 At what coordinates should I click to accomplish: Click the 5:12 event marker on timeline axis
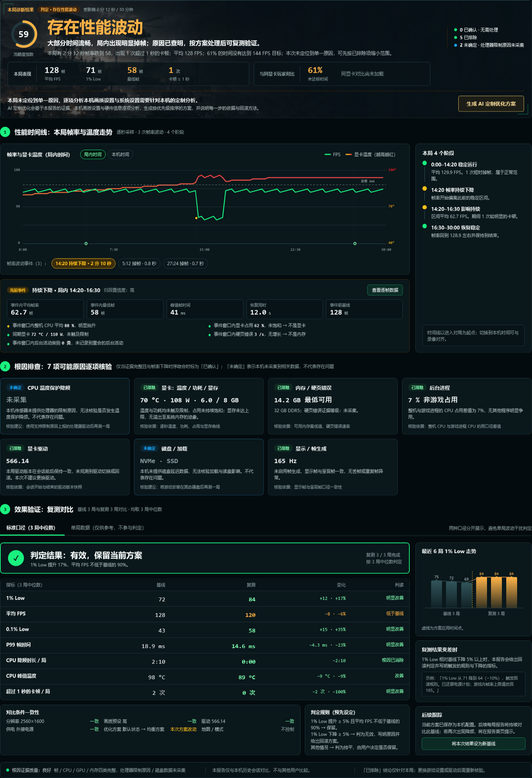click(86, 243)
